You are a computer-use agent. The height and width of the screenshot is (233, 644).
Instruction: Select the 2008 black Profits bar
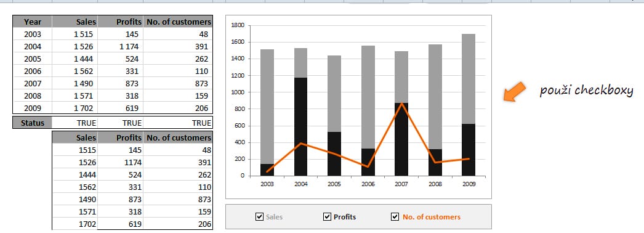point(435,162)
